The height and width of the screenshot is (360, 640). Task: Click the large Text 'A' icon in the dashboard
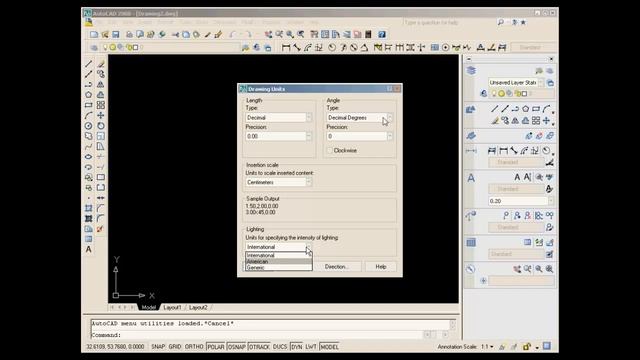click(x=471, y=178)
